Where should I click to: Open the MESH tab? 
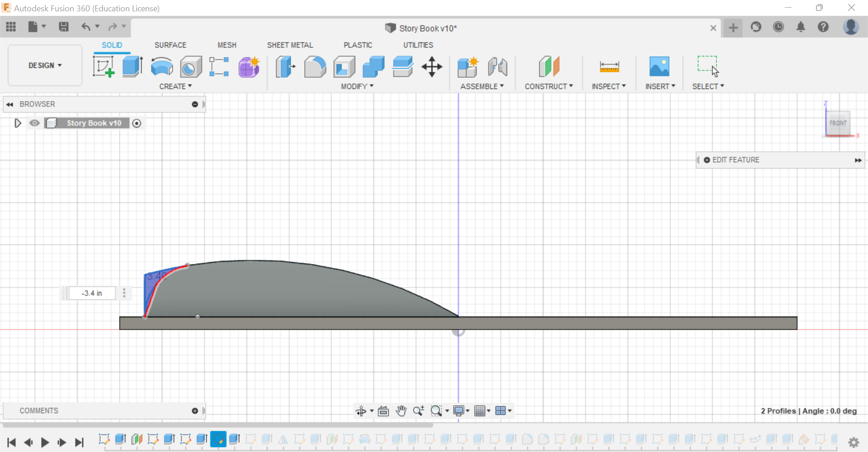point(227,45)
